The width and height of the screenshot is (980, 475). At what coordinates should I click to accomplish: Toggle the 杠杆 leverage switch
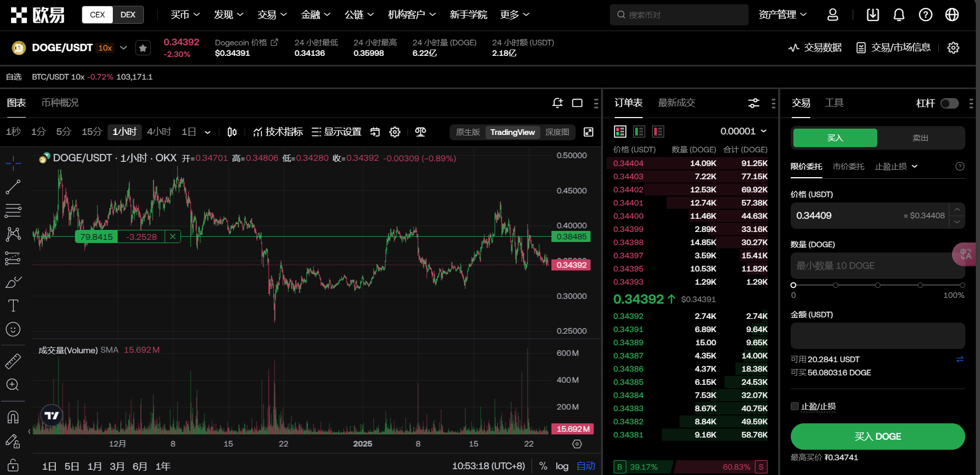tap(949, 103)
